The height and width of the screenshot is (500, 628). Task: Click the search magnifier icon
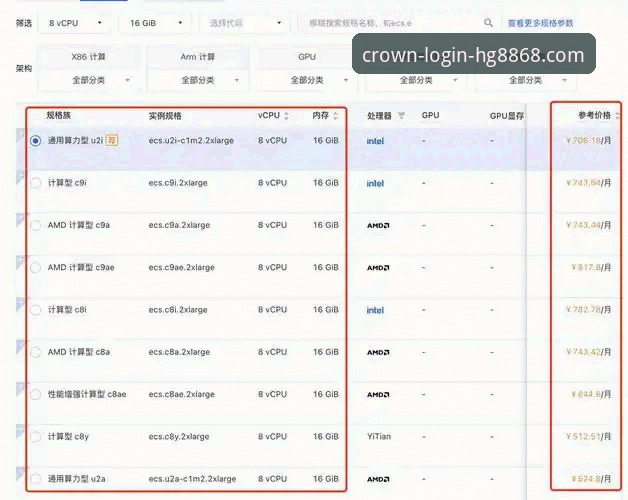pyautogui.click(x=488, y=23)
